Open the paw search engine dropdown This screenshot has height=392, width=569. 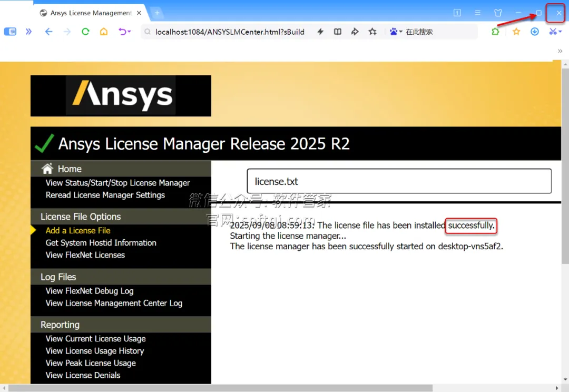pyautogui.click(x=396, y=32)
